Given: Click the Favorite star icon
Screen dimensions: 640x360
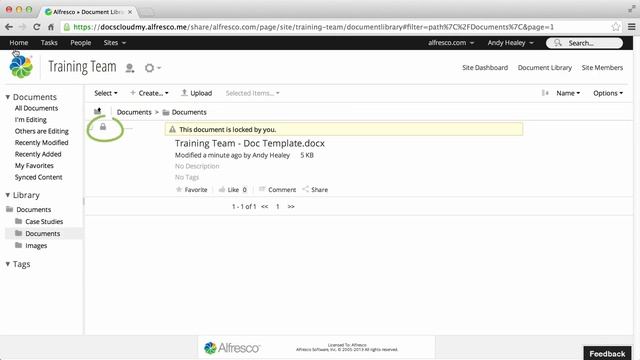Looking at the screenshot, I should [x=179, y=189].
